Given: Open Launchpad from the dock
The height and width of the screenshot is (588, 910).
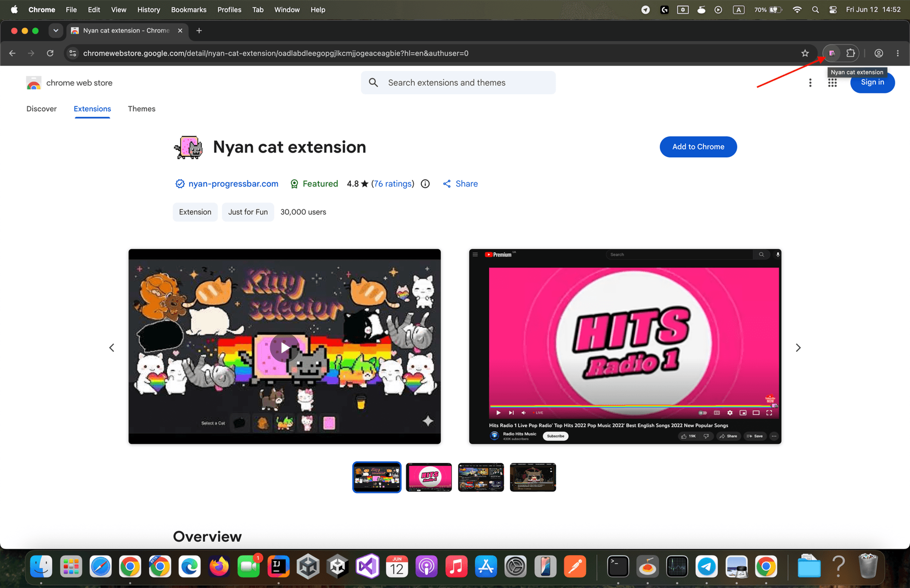Looking at the screenshot, I should tap(71, 566).
